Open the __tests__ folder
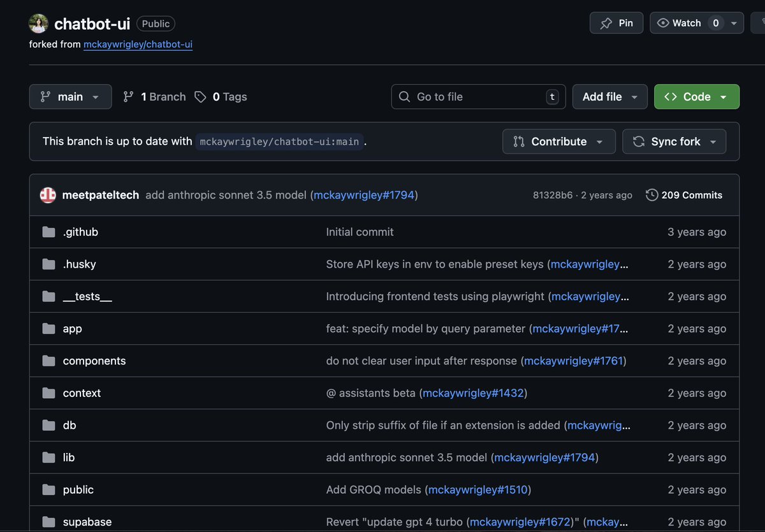 click(87, 296)
